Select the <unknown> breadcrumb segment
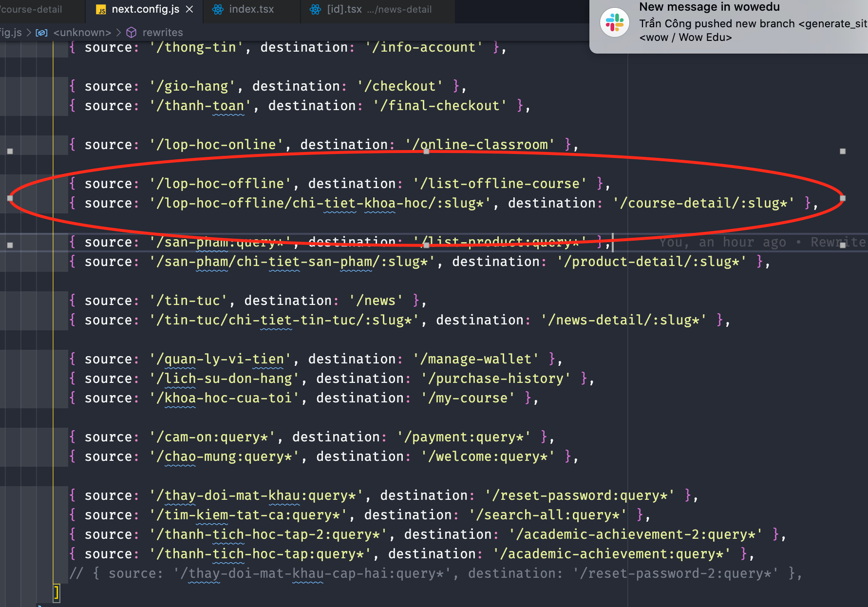This screenshot has height=607, width=868. point(82,33)
